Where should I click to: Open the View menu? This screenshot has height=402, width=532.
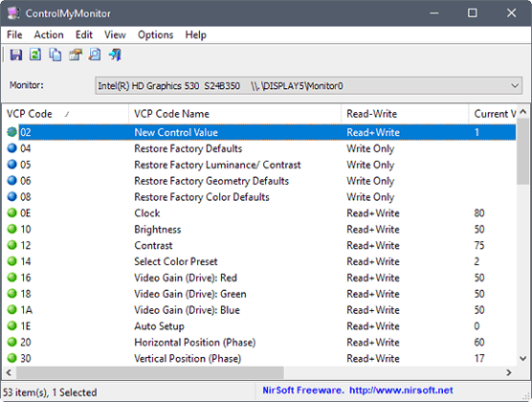[x=115, y=34]
